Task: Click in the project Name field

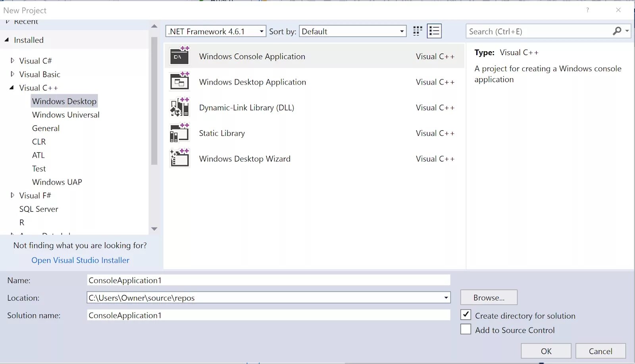Action: click(x=269, y=280)
